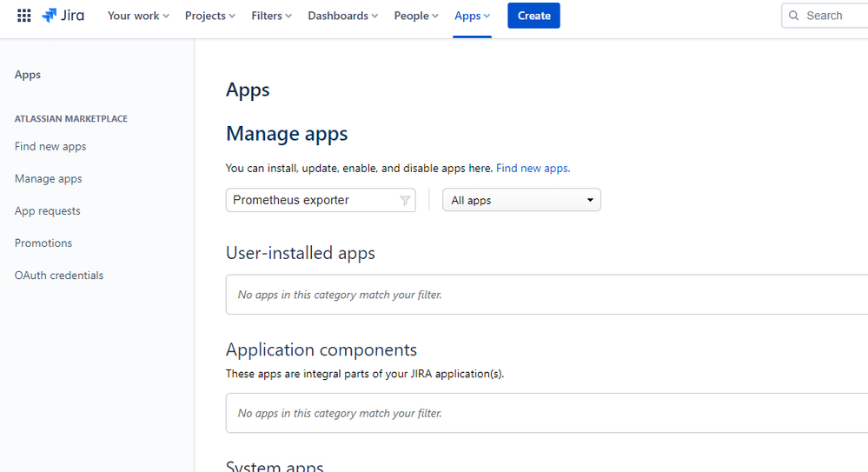
Task: Click the integral parts of JIRA description text
Action: point(365,374)
